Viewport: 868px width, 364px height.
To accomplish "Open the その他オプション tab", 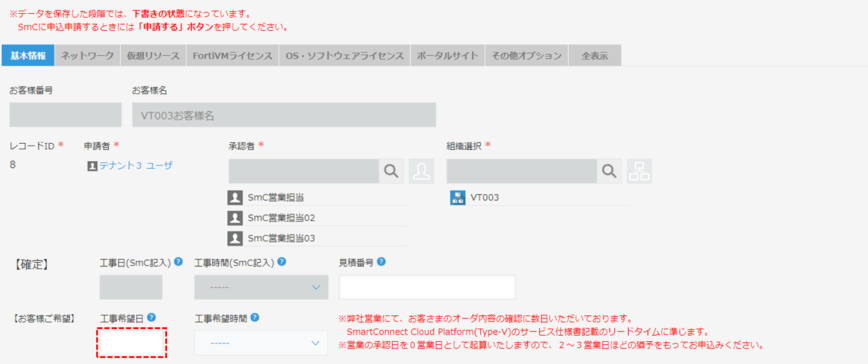I will pyautogui.click(x=527, y=55).
